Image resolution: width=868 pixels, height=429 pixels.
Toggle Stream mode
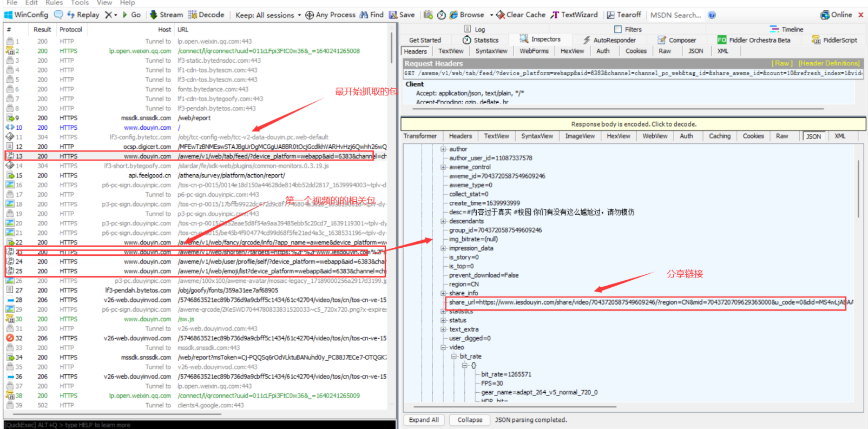click(166, 15)
